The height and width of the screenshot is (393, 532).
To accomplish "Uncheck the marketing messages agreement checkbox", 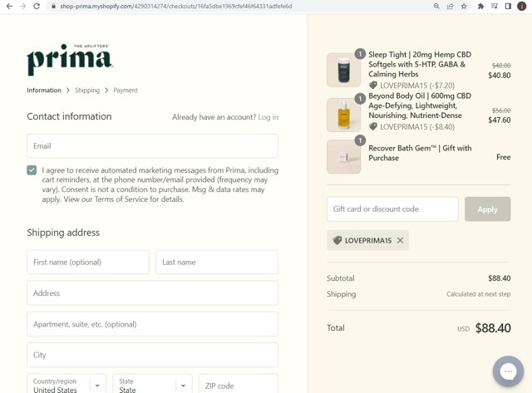I will [x=32, y=169].
